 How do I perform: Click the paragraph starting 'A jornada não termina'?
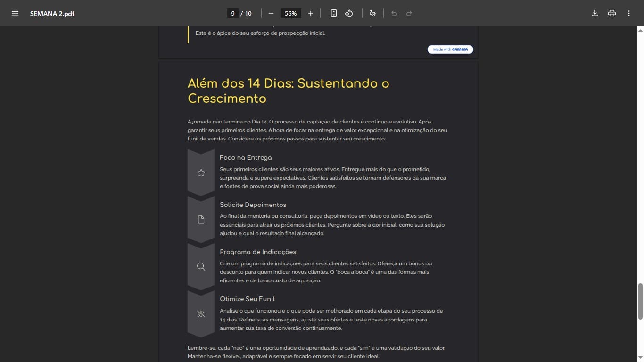pos(317,131)
